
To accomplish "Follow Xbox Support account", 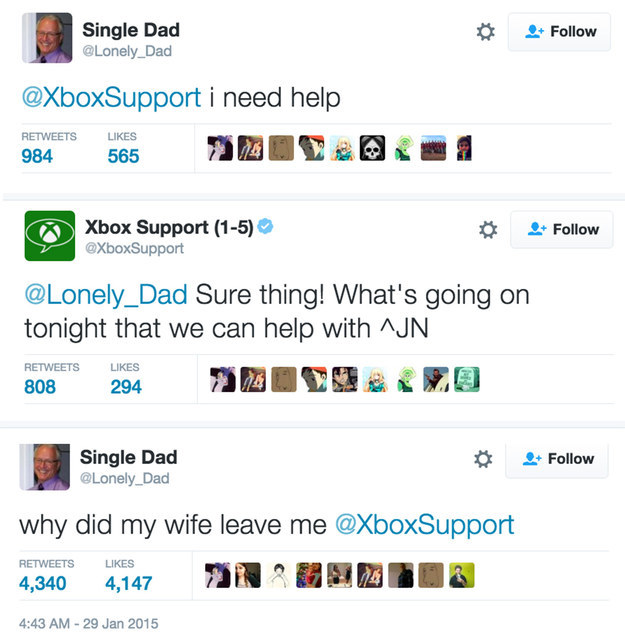I will click(x=562, y=230).
